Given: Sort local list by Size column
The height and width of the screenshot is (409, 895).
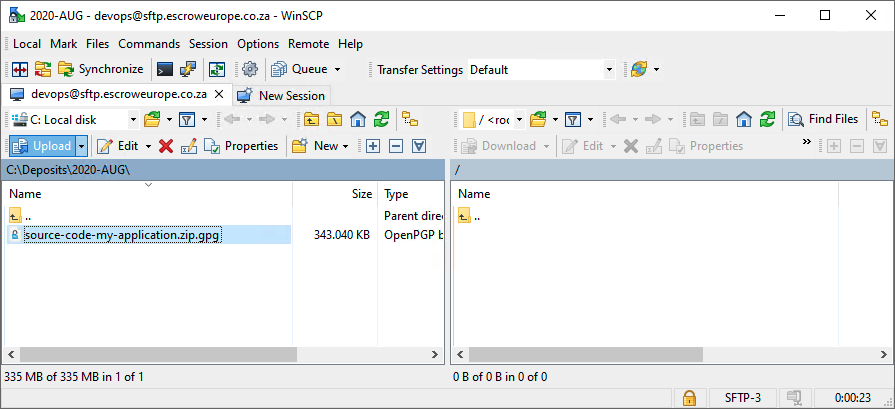Looking at the screenshot, I should tap(335, 194).
